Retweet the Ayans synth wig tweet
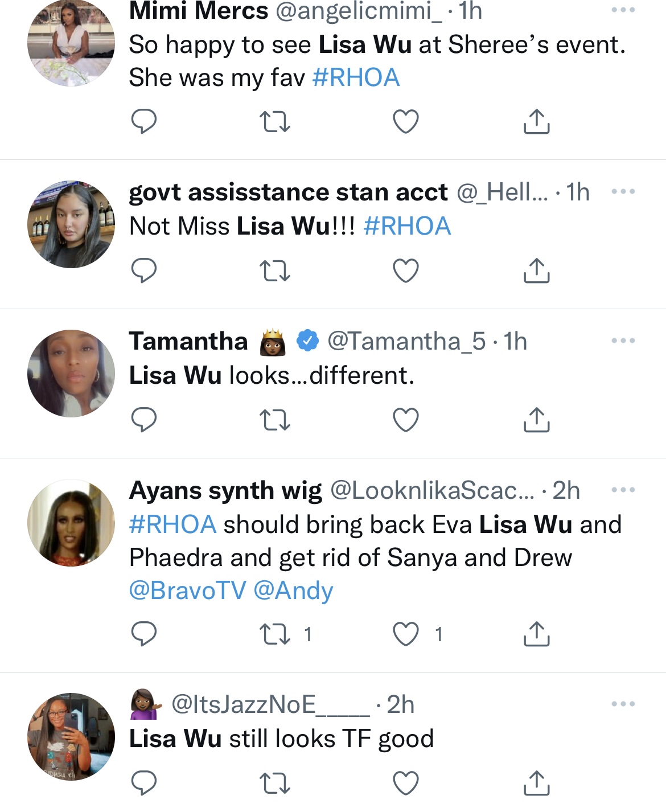666x812 pixels. [275, 634]
